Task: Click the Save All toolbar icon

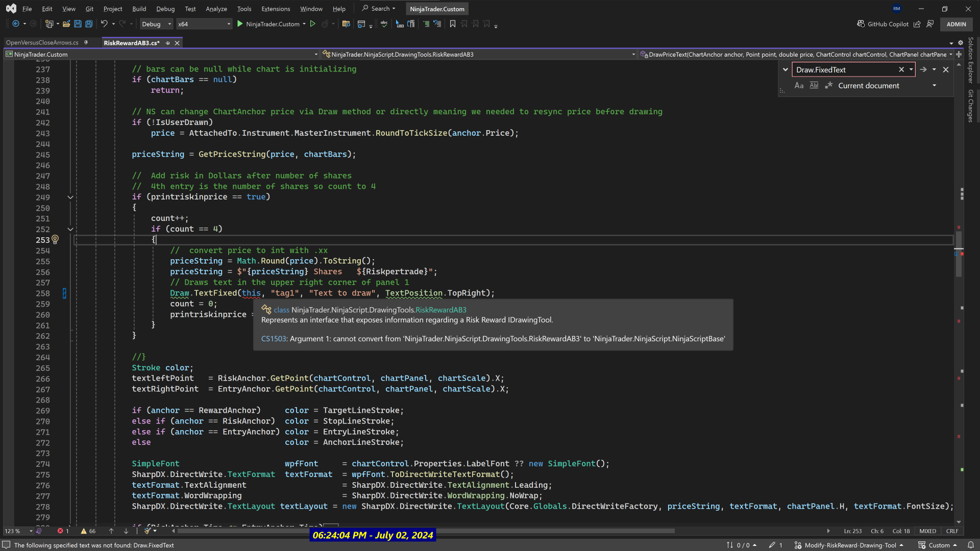Action: (x=89, y=24)
